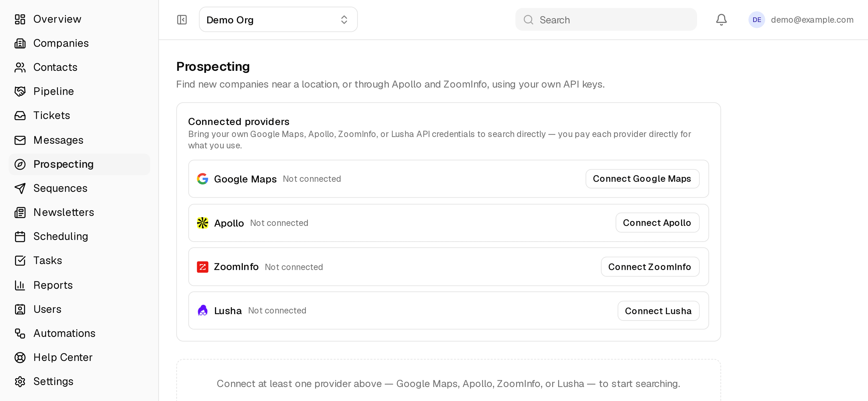Click the Prospecting compass icon
The height and width of the screenshot is (401, 868).
point(20,164)
